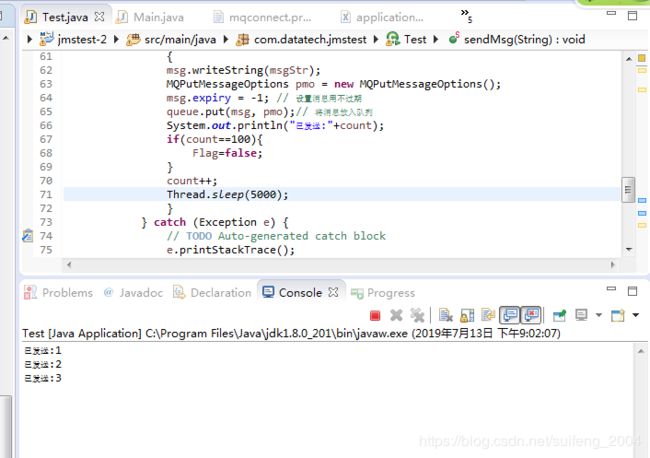Screen dimensions: 650x458
Task: Minimize the Console panel
Action: click(611, 288)
